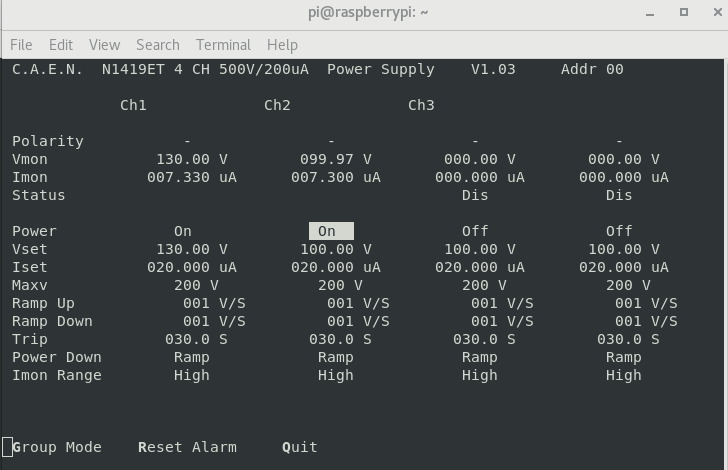This screenshot has height=470, width=728.
Task: Click Ch1 Iset value 020.000 uA
Action: coord(192,268)
